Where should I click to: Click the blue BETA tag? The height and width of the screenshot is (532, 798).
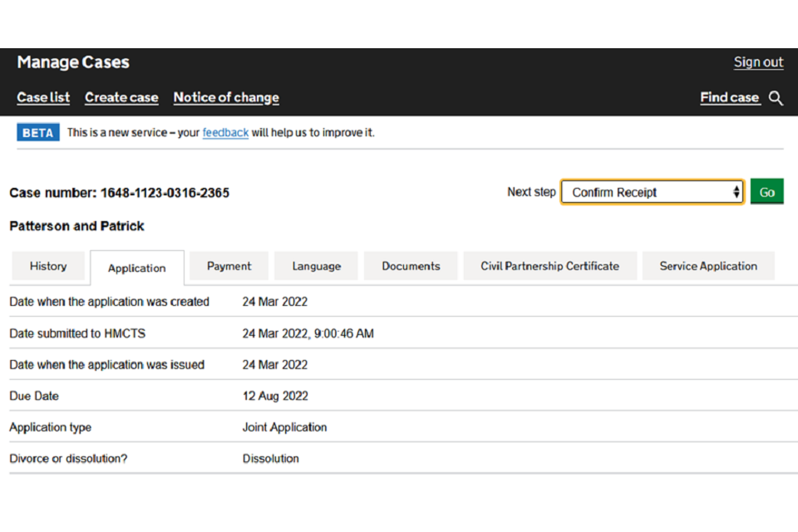pos(38,133)
